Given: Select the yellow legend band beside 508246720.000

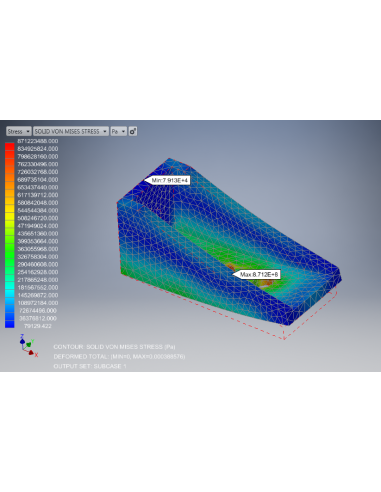Looking at the screenshot, I should coord(10,216).
